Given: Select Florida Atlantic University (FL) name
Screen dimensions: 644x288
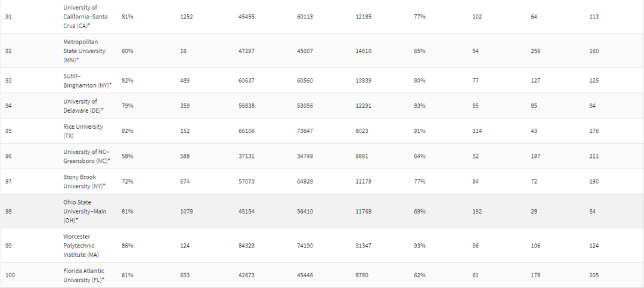Looking at the screenshot, I should coord(84,275).
